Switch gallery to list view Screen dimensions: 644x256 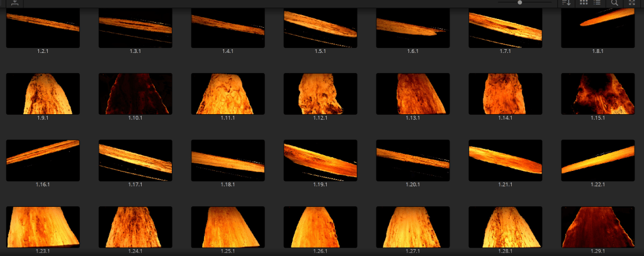coord(597,3)
